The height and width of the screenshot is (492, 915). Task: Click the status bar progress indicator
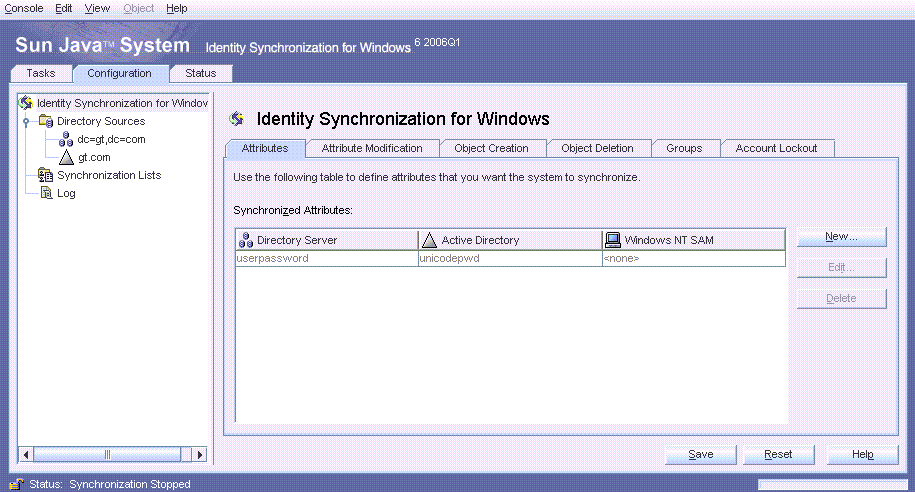(x=833, y=484)
